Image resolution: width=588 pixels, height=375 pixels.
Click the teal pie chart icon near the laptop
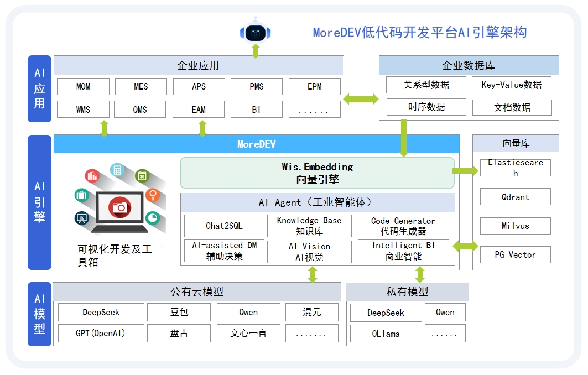tap(152, 217)
